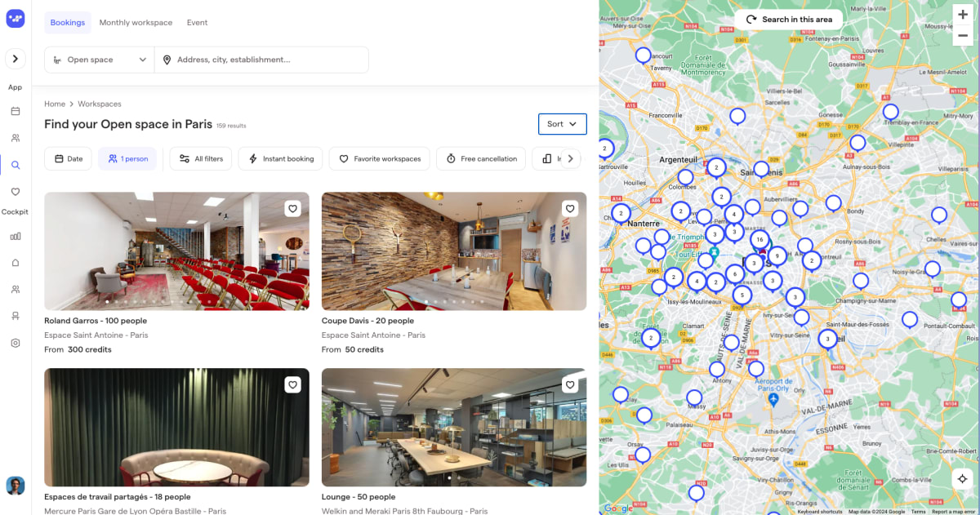Favorite the Coupe Davis space

[570, 209]
